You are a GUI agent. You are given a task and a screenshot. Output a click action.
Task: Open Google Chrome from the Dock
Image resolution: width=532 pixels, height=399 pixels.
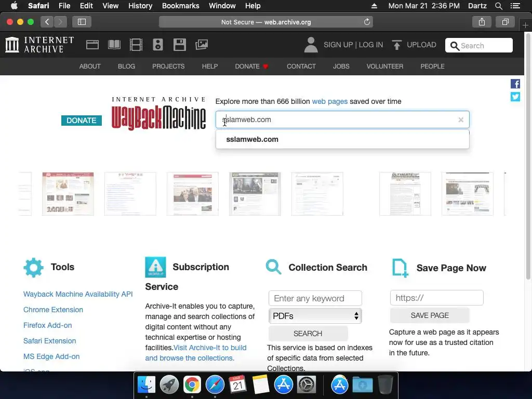tap(192, 385)
